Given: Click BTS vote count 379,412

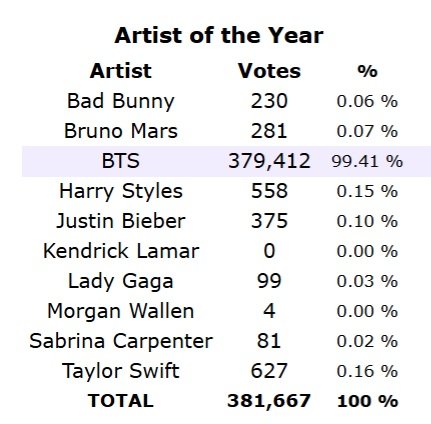Looking at the screenshot, I should (269, 161).
